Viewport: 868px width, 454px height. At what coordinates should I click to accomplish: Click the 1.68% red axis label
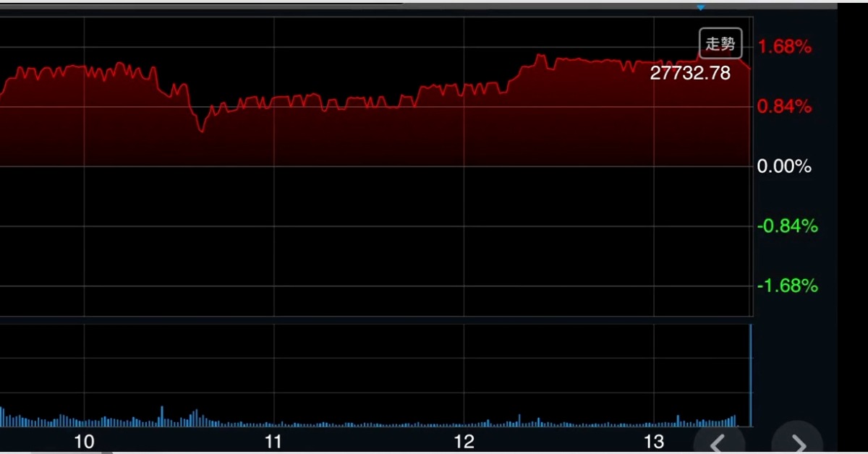(784, 47)
